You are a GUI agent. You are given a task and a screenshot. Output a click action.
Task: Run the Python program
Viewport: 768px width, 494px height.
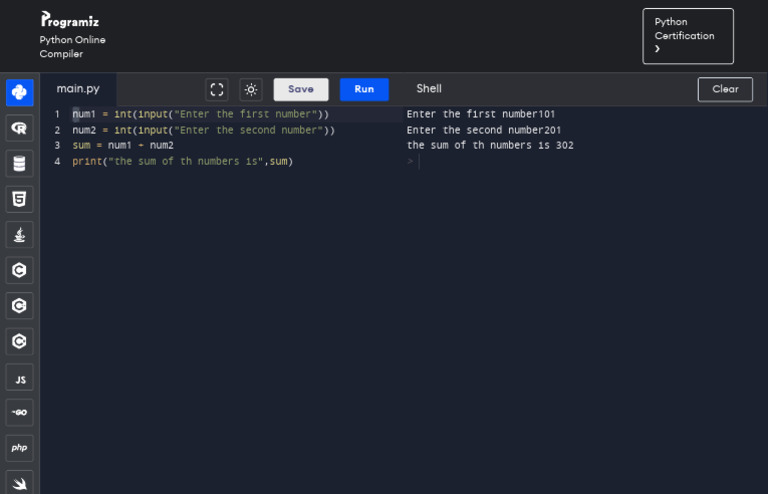coord(364,90)
